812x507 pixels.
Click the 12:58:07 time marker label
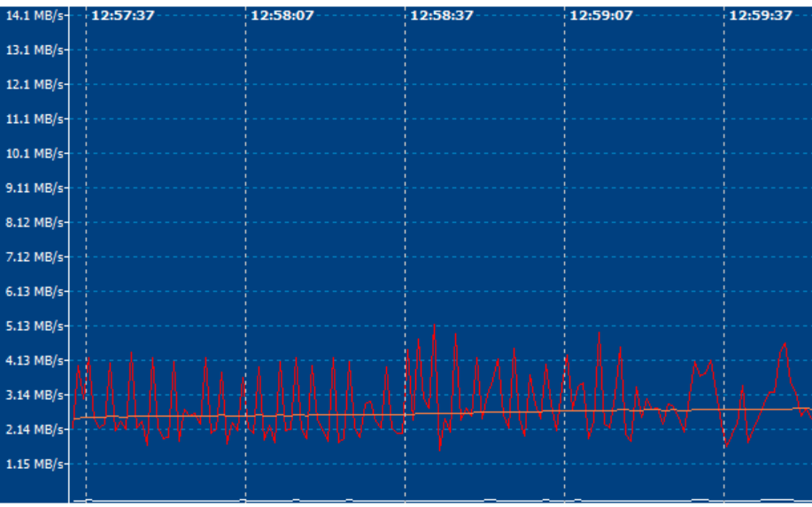coord(282,15)
